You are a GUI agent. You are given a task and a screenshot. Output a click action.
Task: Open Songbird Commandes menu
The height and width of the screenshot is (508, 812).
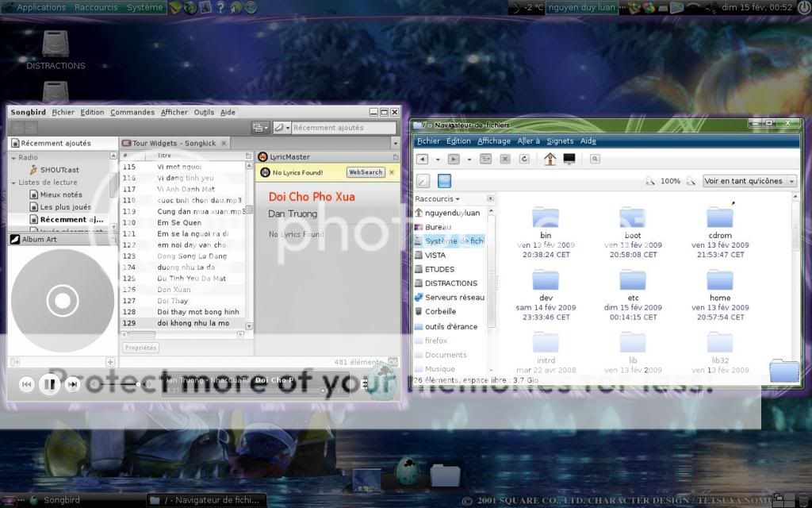(132, 112)
